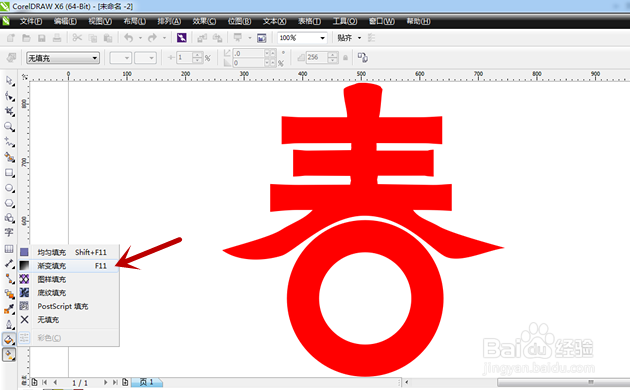Choose 图样填充 from the fill flyout
The width and height of the screenshot is (630, 390).
pyautogui.click(x=69, y=279)
